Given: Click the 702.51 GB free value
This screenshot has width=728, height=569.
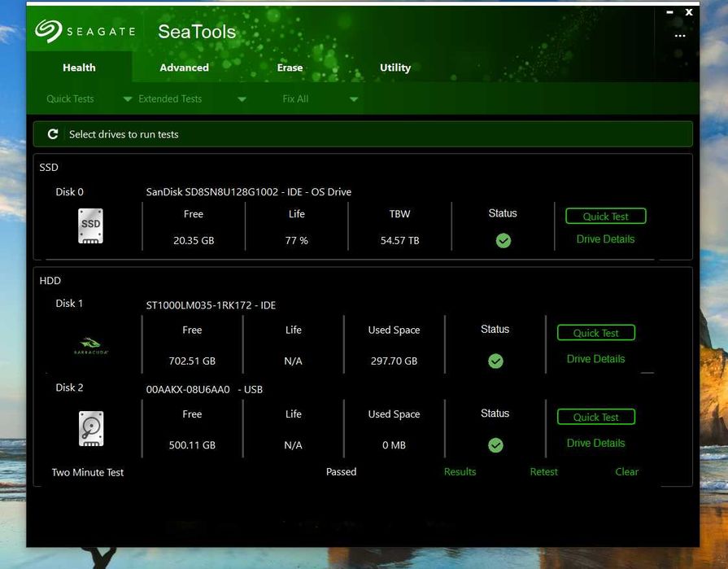Looking at the screenshot, I should (x=192, y=361).
